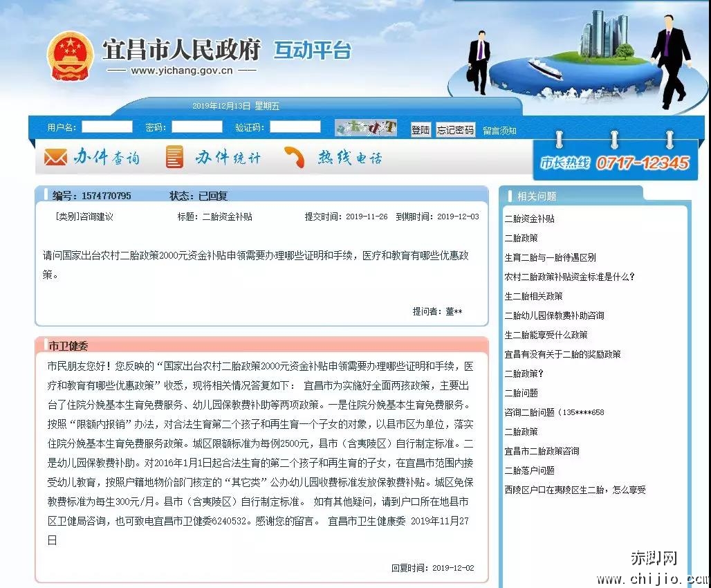Image resolution: width=711 pixels, height=588 pixels.
Task: Open 办件查询 menu item
Action: [107, 158]
